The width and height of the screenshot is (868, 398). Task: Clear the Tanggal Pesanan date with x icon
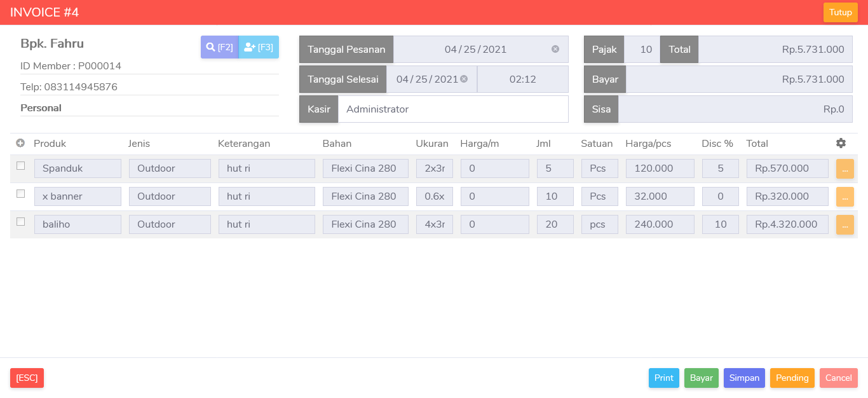coord(555,49)
